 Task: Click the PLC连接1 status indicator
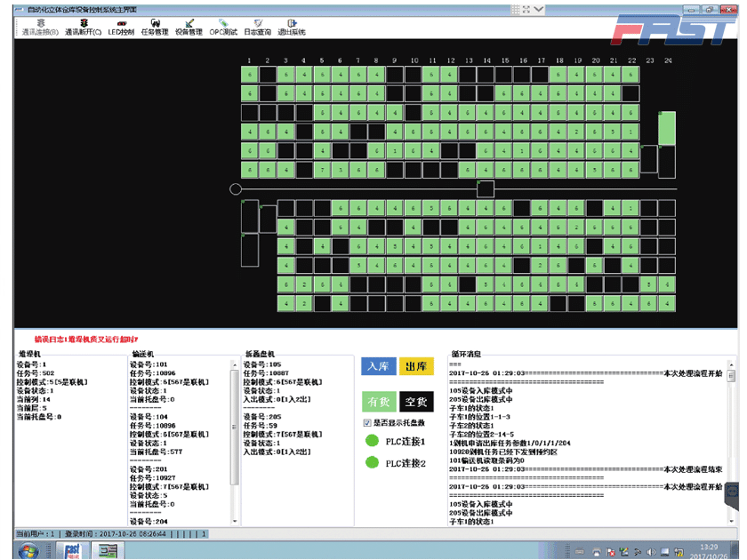372,439
